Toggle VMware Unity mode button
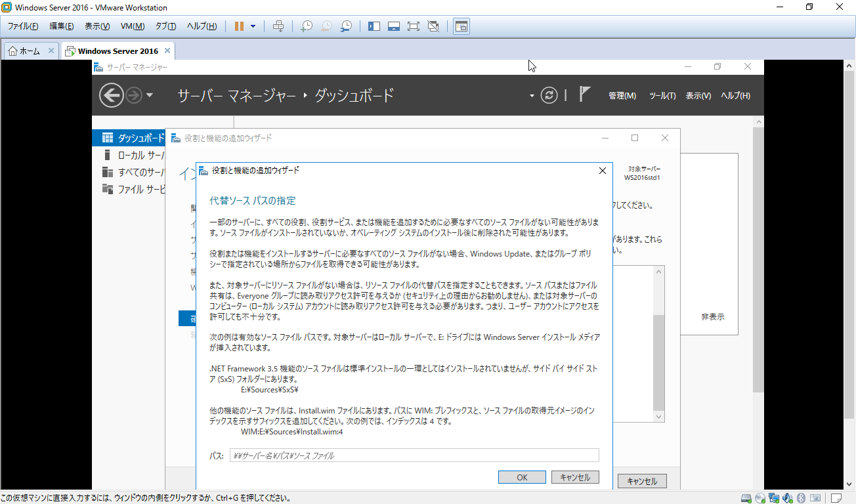Image resolution: width=856 pixels, height=504 pixels. pos(433,26)
